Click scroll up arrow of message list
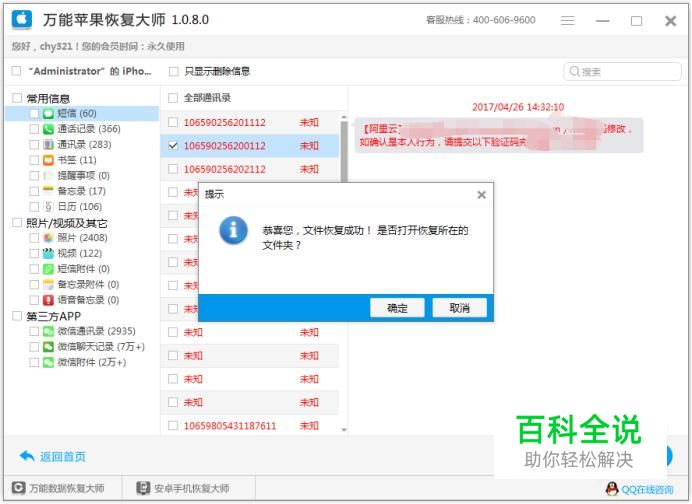This screenshot has width=692, height=504. (x=343, y=117)
